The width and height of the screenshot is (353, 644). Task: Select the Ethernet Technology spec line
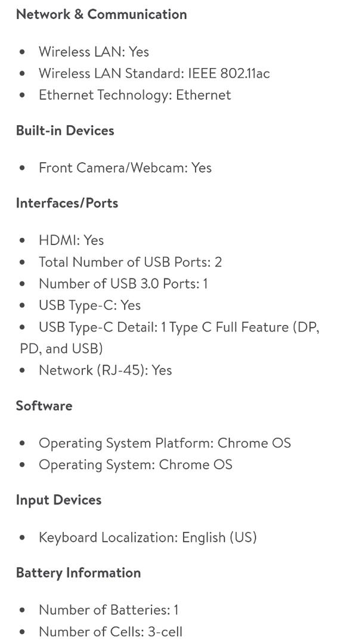[x=135, y=95]
